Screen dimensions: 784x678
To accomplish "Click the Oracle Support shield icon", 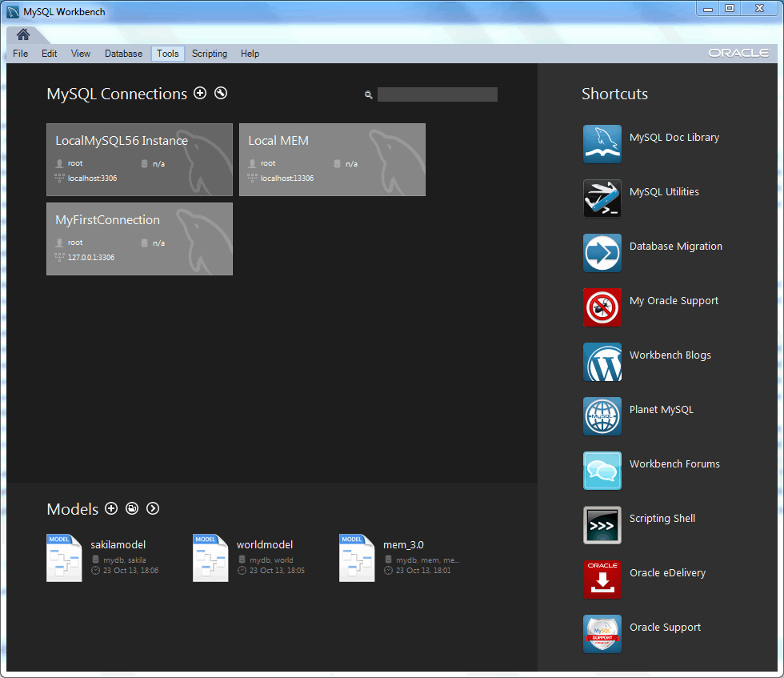I will 602,634.
